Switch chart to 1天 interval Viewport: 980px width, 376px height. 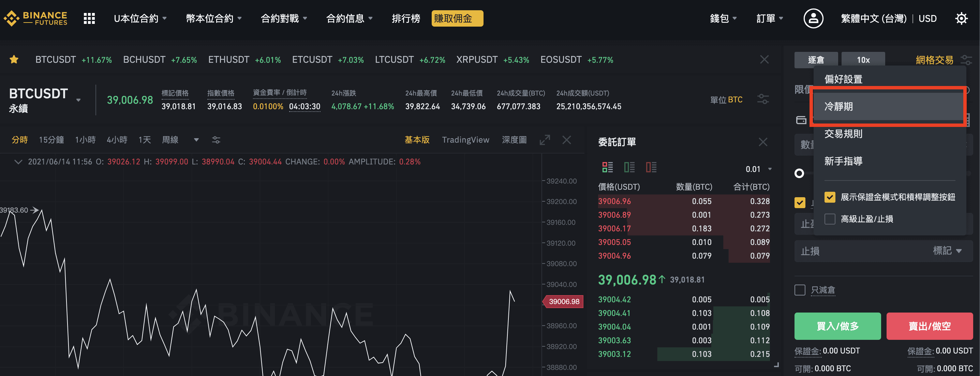click(x=145, y=140)
